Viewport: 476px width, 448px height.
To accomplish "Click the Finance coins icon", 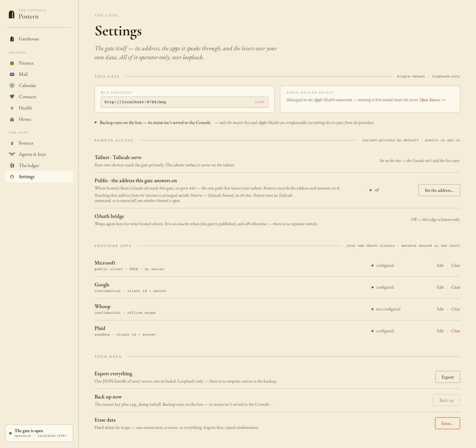I will (x=12, y=63).
